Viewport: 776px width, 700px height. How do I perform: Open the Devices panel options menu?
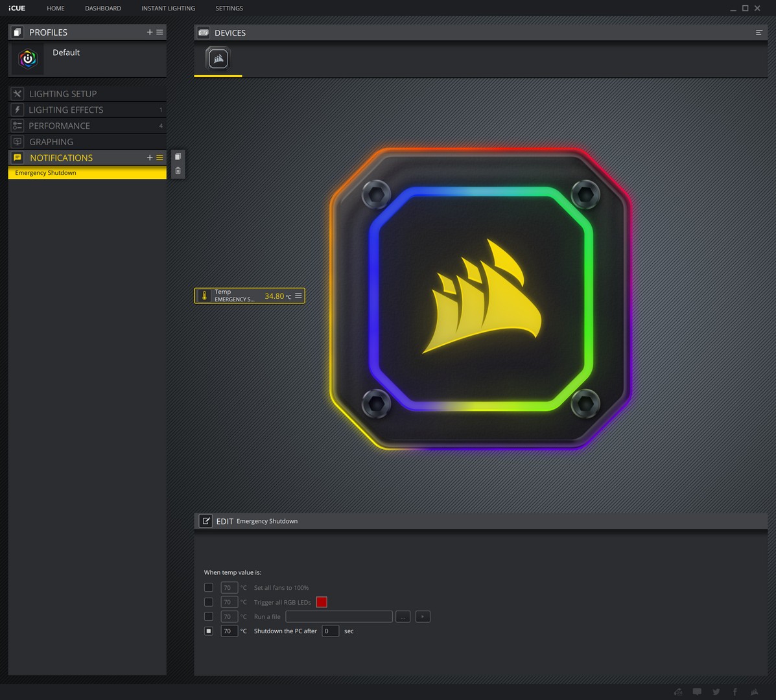click(758, 32)
